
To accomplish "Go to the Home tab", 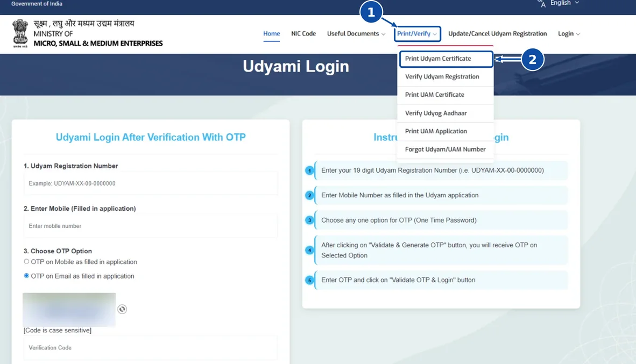I will pos(271,34).
